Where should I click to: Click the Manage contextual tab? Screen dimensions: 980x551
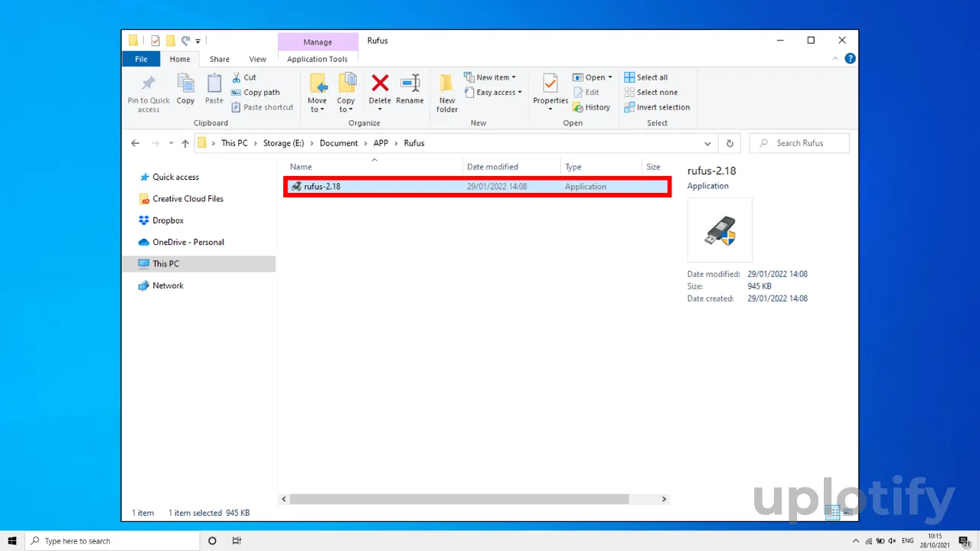(x=318, y=42)
